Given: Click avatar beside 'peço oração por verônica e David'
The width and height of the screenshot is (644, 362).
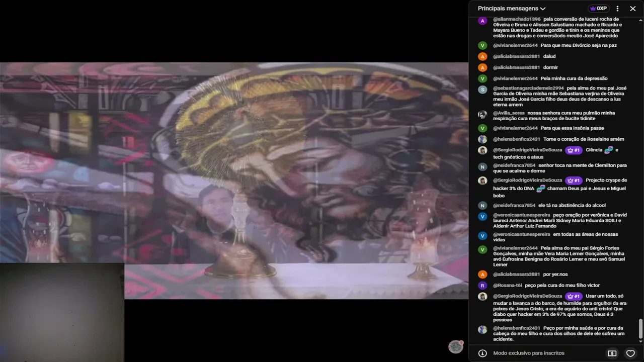Looking at the screenshot, I should pyautogui.click(x=482, y=217).
